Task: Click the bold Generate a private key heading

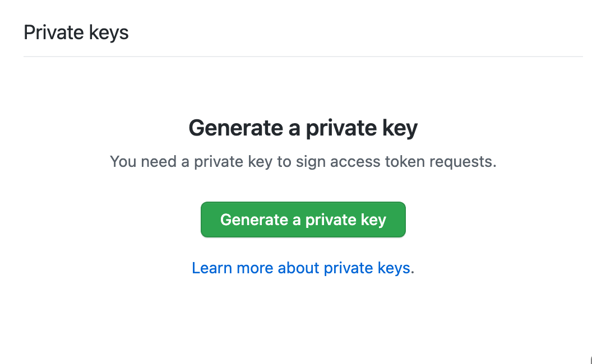Action: [303, 128]
